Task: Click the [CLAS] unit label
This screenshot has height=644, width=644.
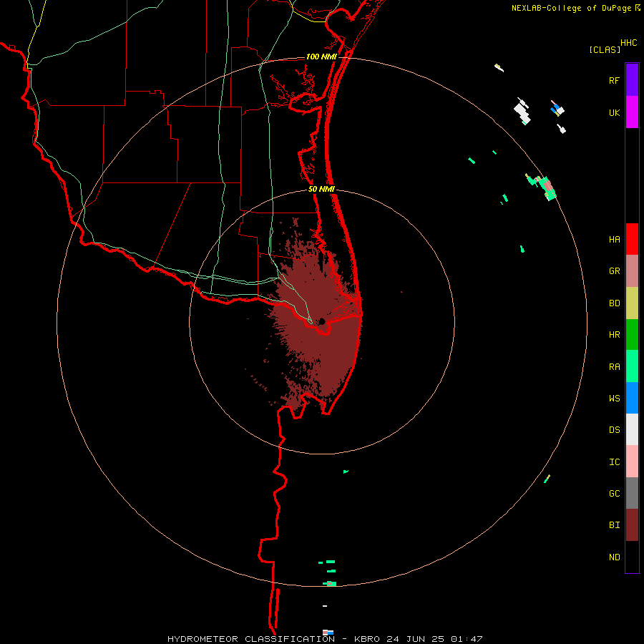Action: tap(605, 49)
